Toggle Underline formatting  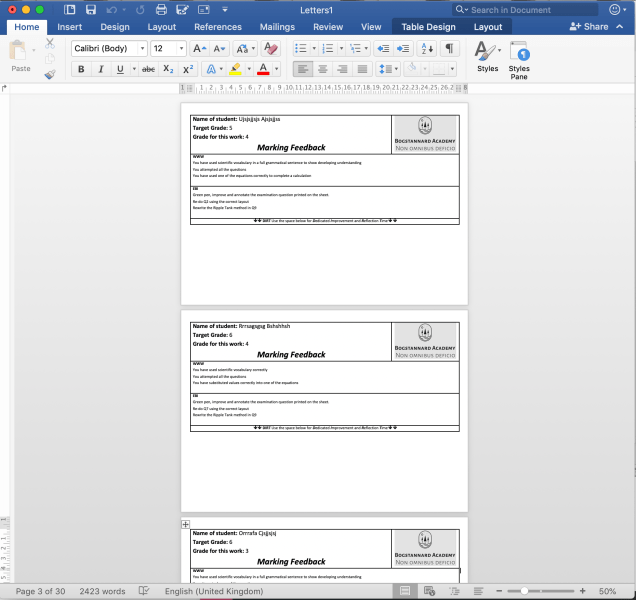[120, 69]
